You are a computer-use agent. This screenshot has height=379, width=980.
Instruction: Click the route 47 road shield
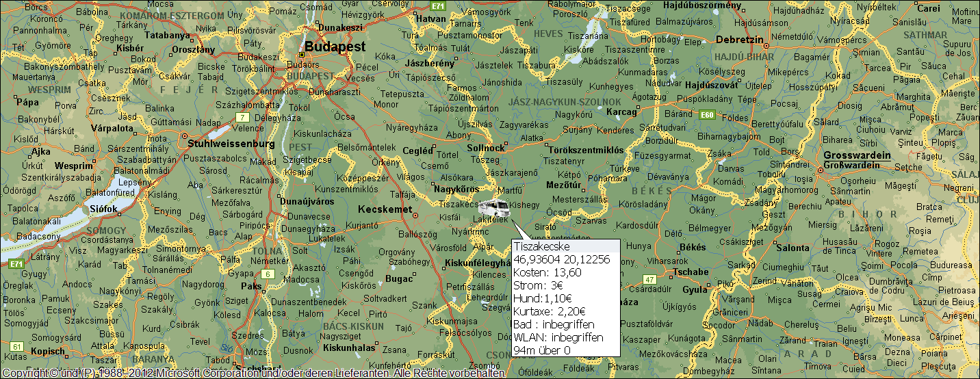click(649, 279)
